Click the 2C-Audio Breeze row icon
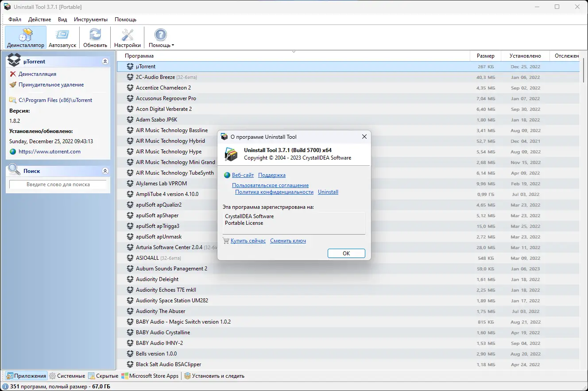The height and width of the screenshot is (391, 588). [x=130, y=77]
